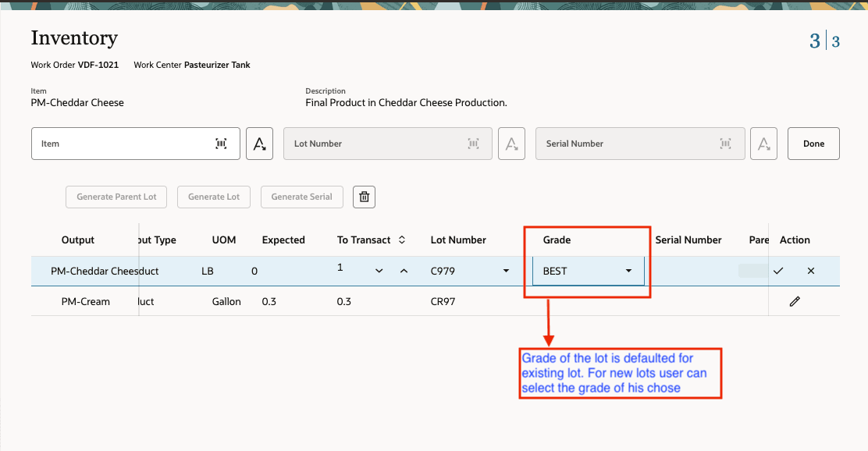
Task: Click the keyboard entry icon beside Serial Number
Action: pyautogui.click(x=763, y=144)
